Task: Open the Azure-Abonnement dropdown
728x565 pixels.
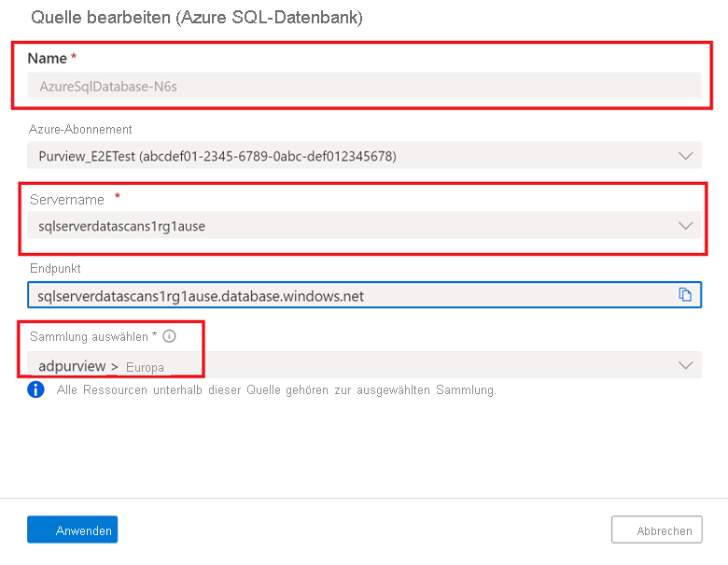Action: (364, 156)
